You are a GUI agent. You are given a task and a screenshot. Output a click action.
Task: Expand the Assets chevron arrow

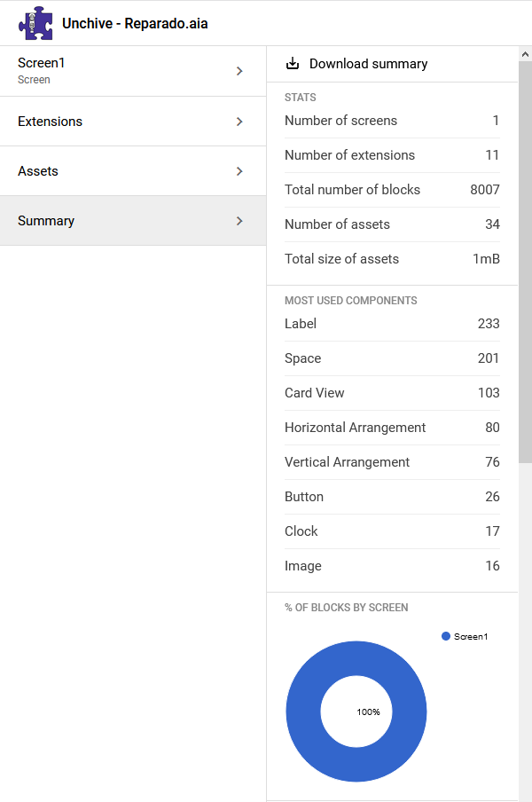pyautogui.click(x=239, y=171)
